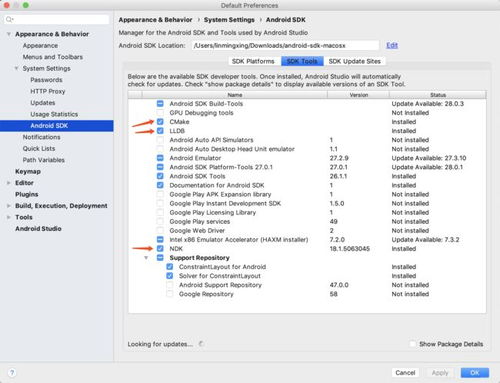Check the Google Play services checkbox
The image size is (500, 383).
(160, 221)
